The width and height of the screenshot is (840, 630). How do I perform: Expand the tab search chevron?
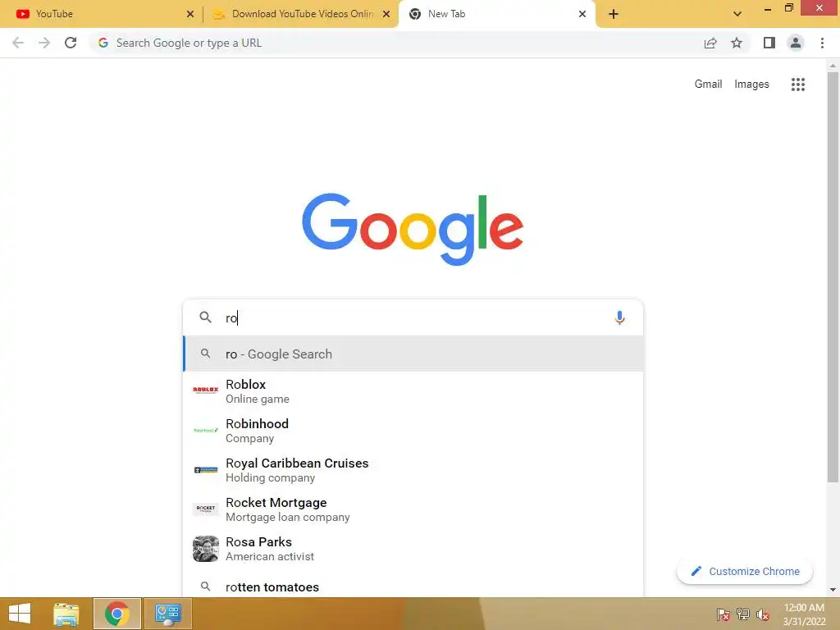pyautogui.click(x=737, y=14)
